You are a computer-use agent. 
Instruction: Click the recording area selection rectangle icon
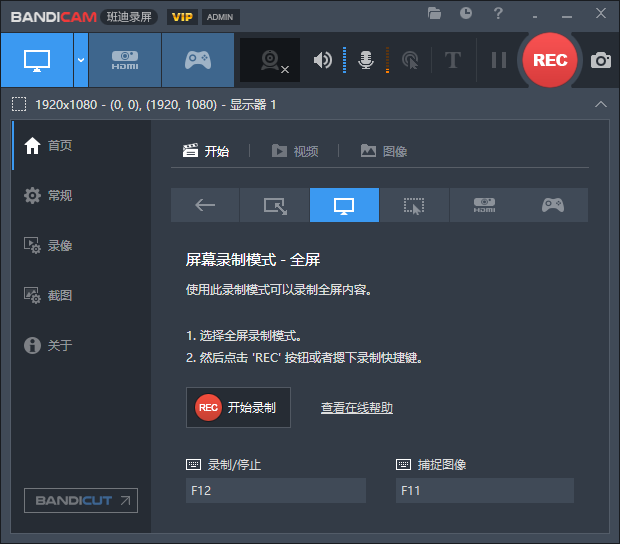pyautogui.click(x=19, y=104)
